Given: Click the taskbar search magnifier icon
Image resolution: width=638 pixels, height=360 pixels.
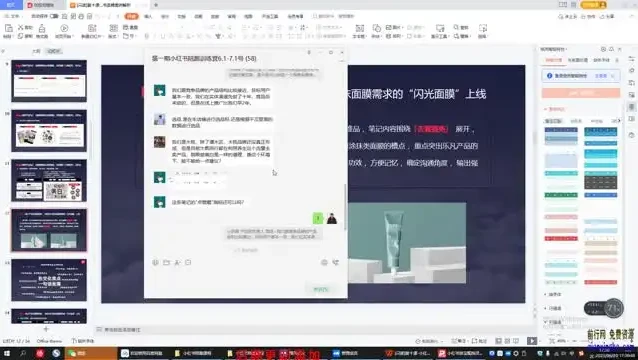Looking at the screenshot, I should click(x=23, y=353).
